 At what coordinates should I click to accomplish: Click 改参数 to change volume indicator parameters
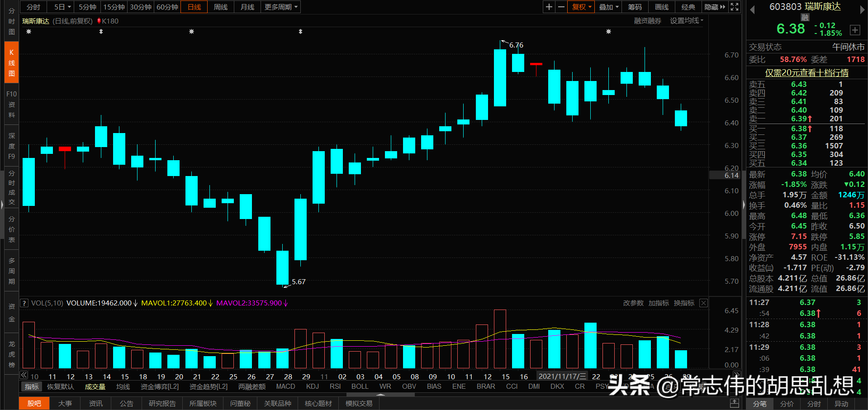click(633, 303)
